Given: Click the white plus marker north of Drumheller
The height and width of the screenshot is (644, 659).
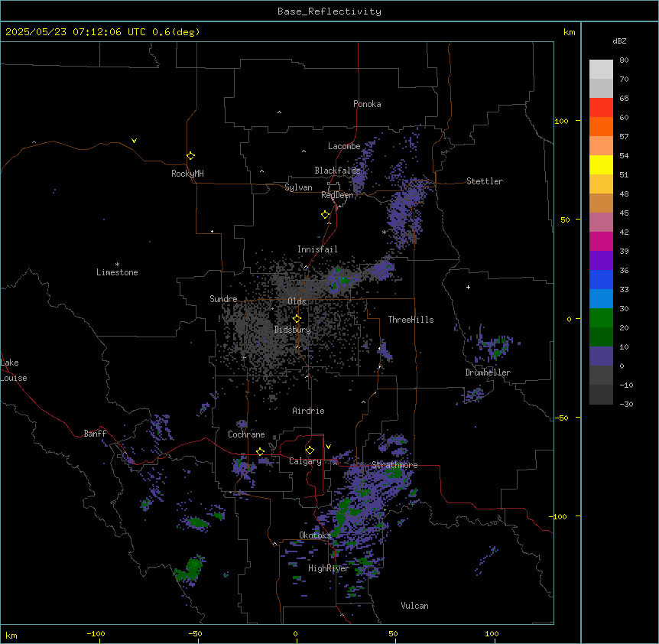Looking at the screenshot, I should [468, 287].
